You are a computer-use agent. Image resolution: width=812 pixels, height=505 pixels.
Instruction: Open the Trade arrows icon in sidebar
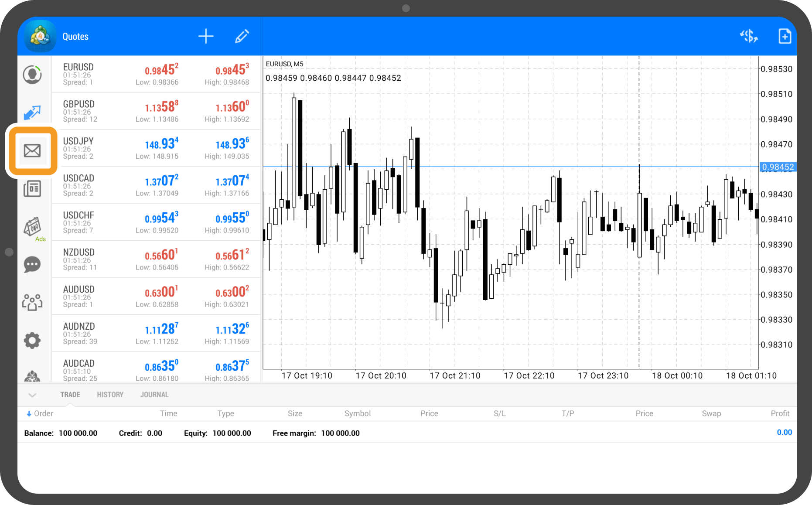pos(32,113)
